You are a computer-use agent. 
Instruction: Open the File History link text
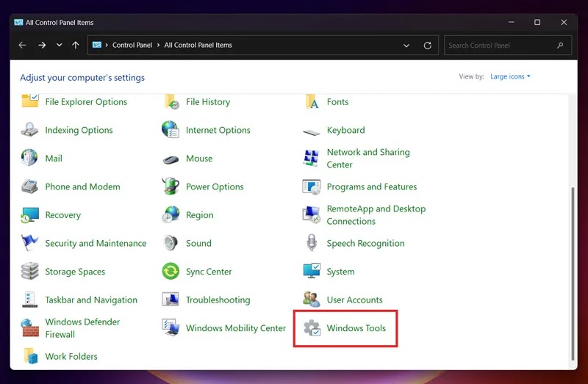(208, 102)
